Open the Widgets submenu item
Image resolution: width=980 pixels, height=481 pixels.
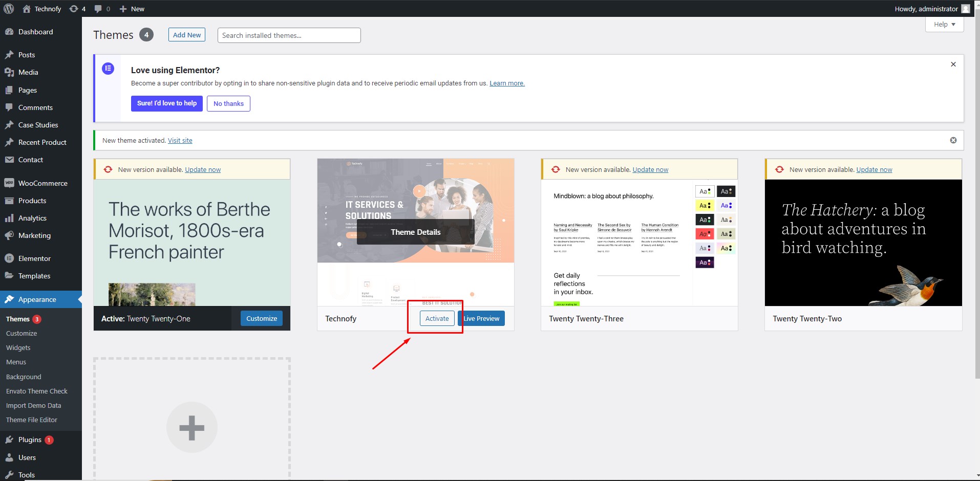[18, 347]
